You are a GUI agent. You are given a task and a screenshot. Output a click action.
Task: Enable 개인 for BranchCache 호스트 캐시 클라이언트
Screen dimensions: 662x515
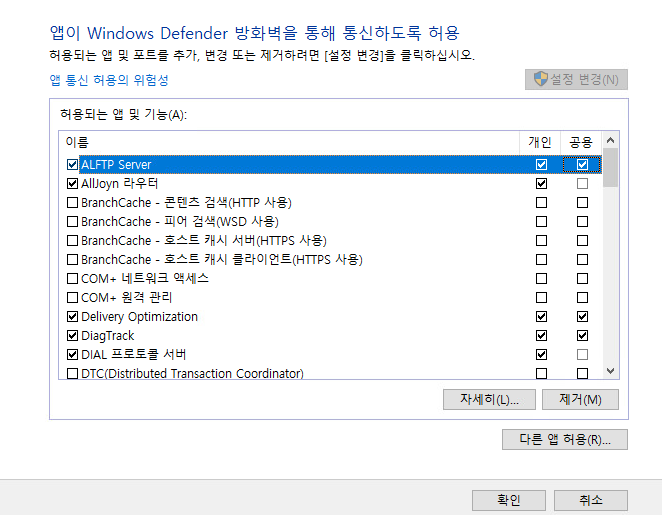pos(541,260)
